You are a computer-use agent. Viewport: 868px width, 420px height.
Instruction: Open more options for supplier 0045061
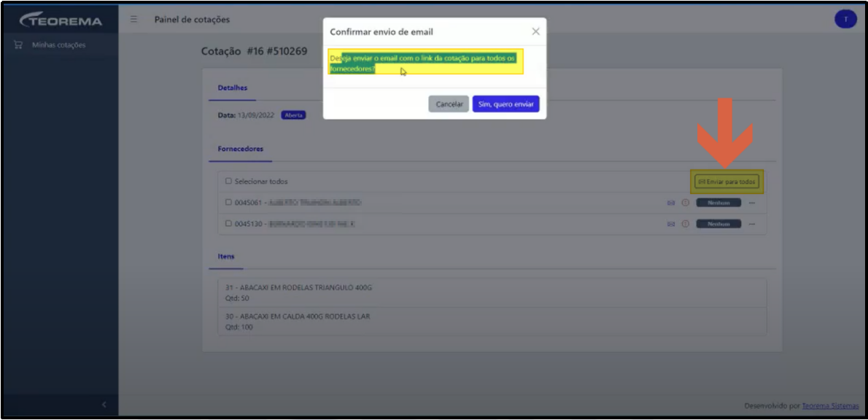[x=752, y=203]
